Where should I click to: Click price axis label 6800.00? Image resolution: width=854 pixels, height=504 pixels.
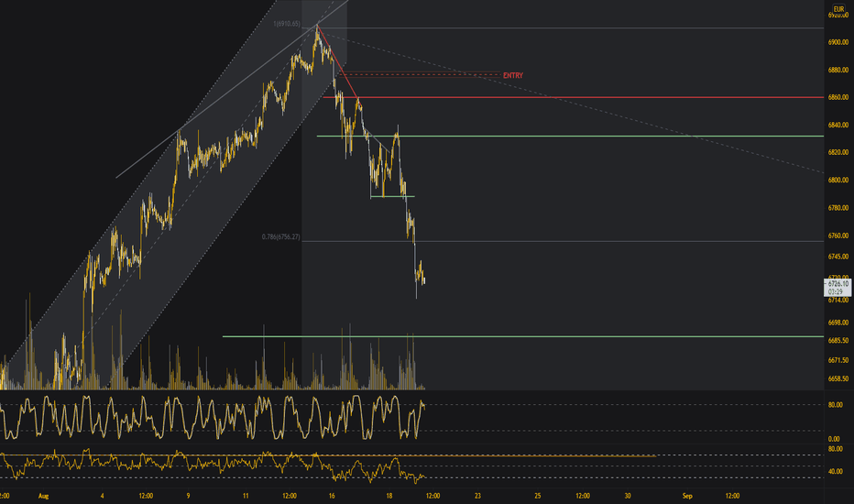coord(838,181)
